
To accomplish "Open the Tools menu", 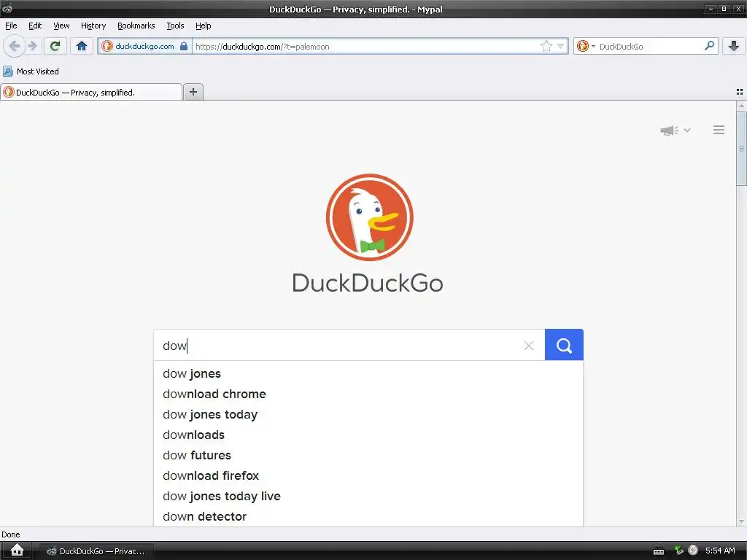I will [x=175, y=26].
